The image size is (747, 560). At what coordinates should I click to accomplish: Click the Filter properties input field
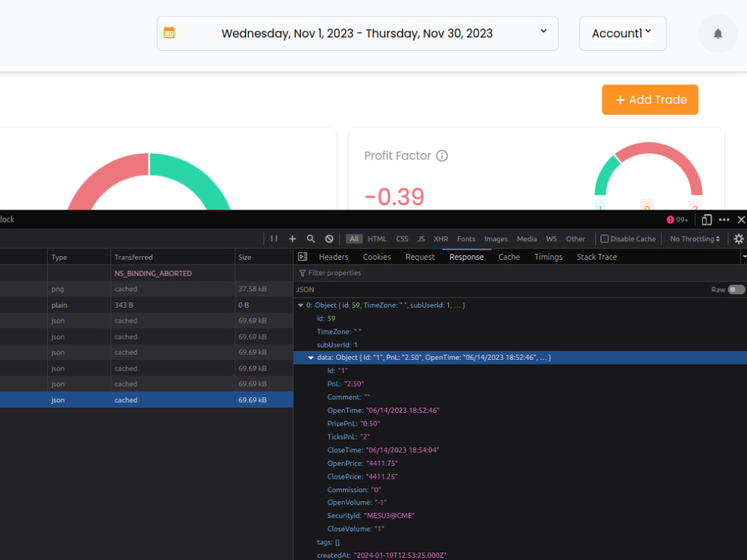519,273
